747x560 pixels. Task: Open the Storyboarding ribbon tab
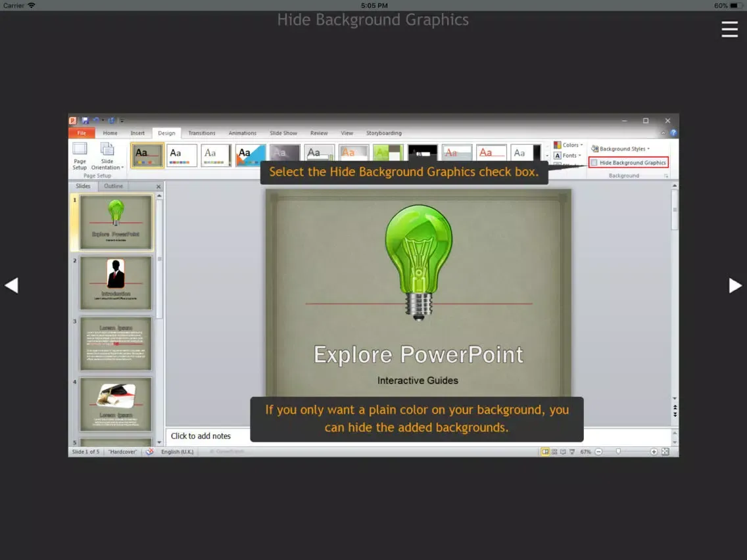coord(383,133)
